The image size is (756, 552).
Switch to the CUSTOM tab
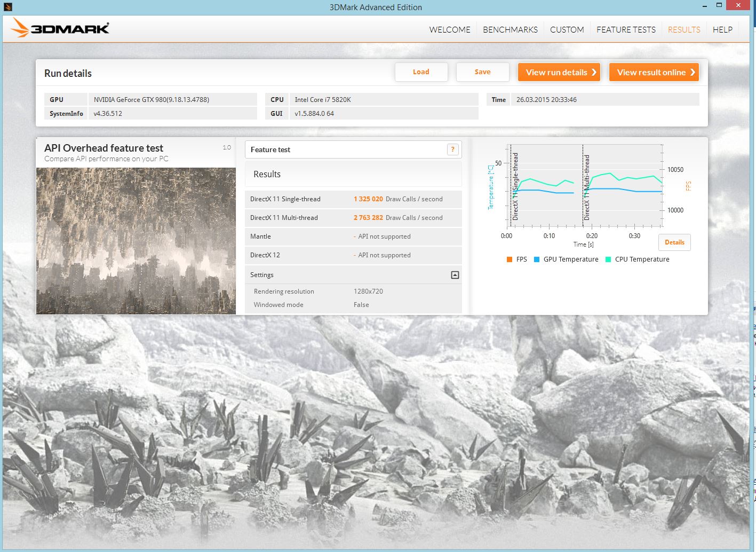(x=567, y=30)
